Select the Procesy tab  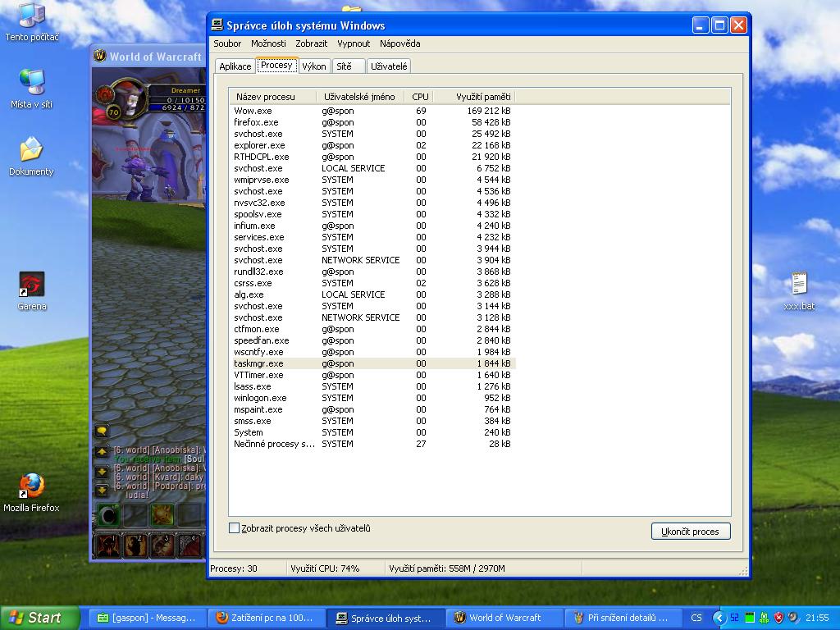tap(276, 65)
